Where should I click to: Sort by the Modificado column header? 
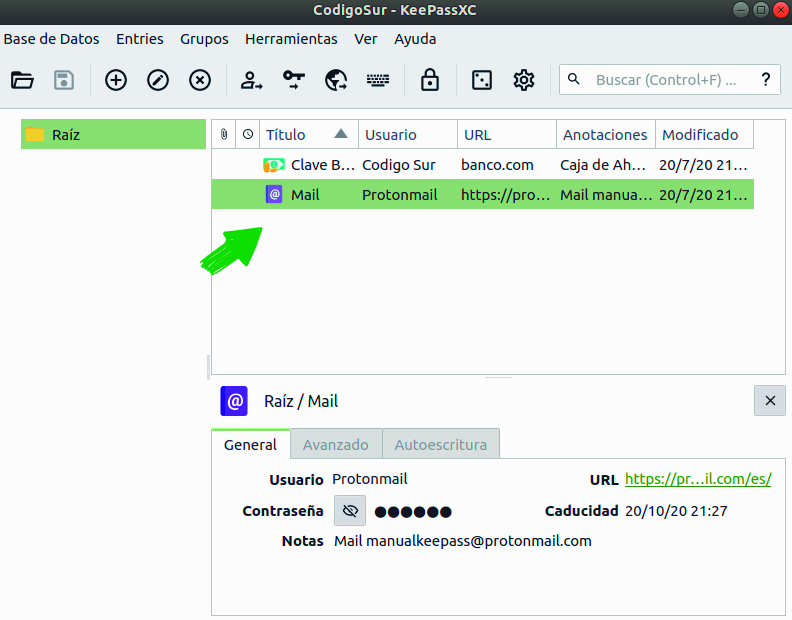click(x=704, y=134)
